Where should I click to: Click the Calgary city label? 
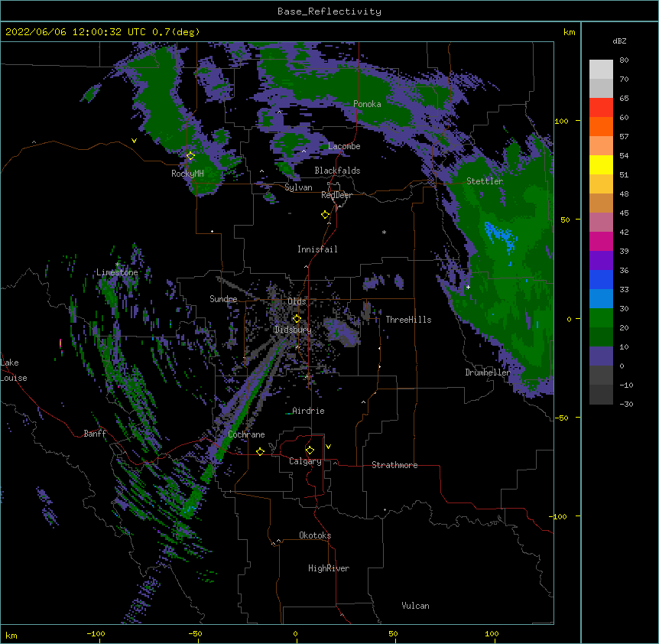point(305,461)
